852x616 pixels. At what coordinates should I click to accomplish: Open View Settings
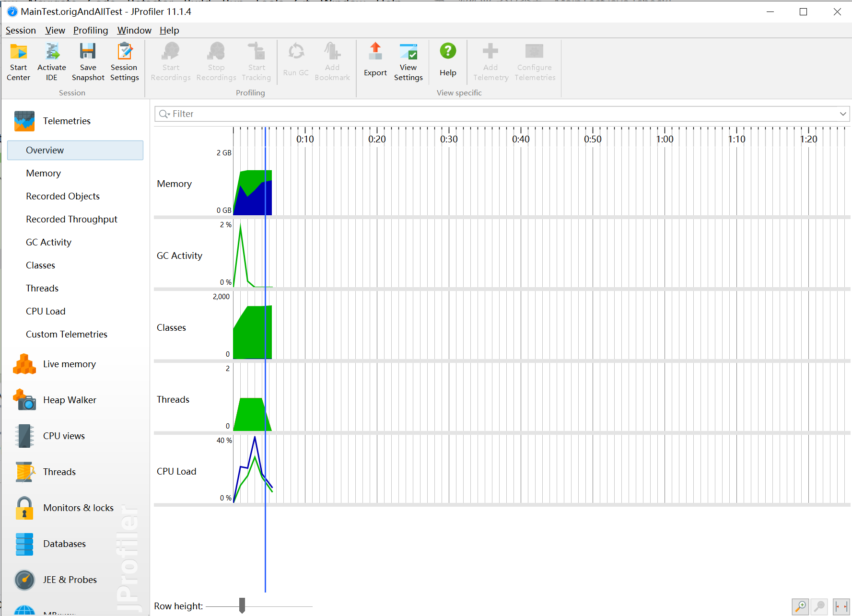(x=408, y=62)
